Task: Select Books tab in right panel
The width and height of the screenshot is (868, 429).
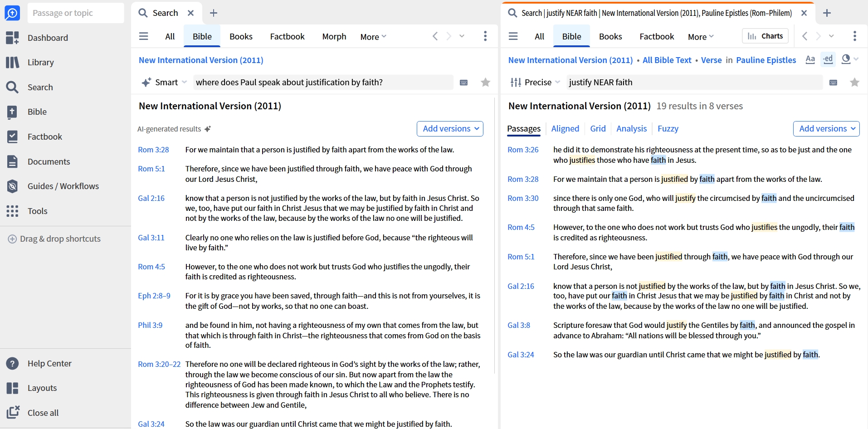Action: pos(610,37)
